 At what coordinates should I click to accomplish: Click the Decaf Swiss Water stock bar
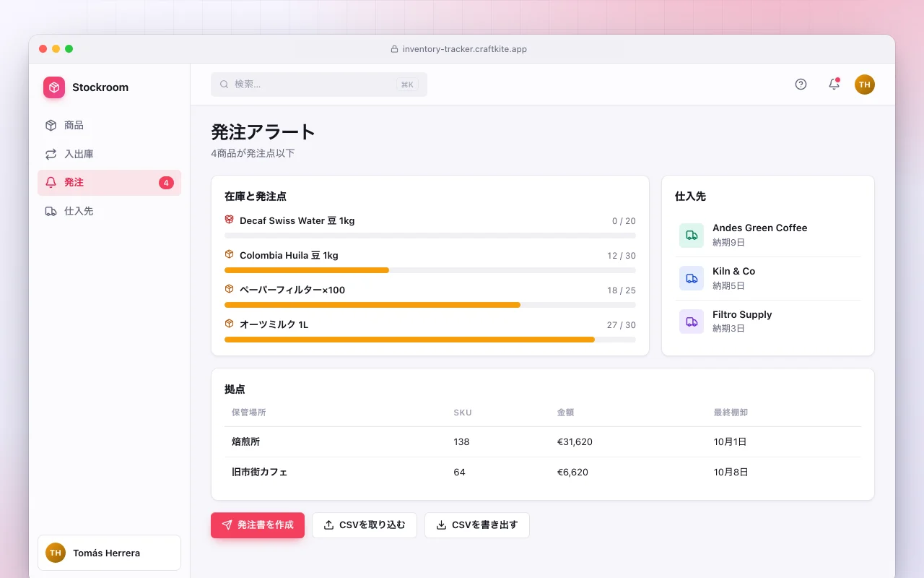[x=430, y=236]
